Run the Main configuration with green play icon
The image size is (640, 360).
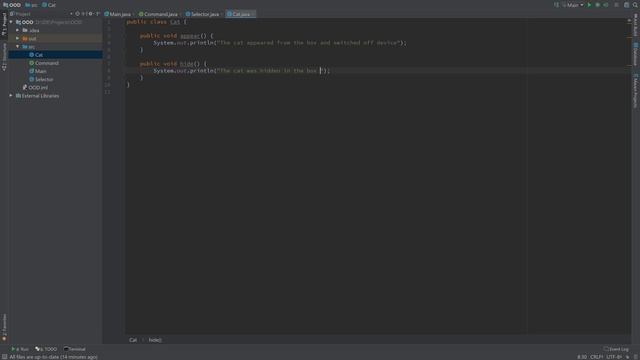589,5
